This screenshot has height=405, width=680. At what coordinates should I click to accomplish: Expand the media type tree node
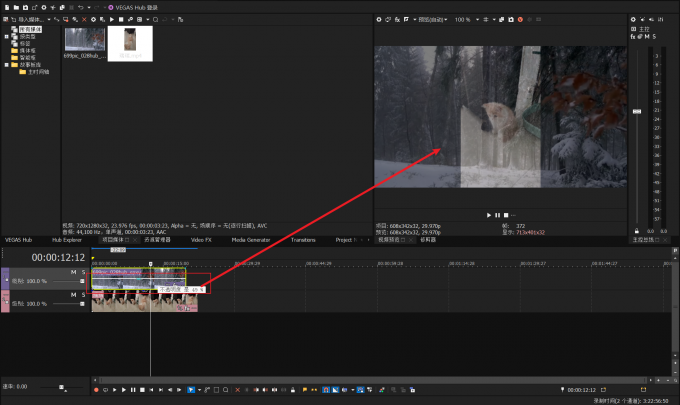point(6,37)
